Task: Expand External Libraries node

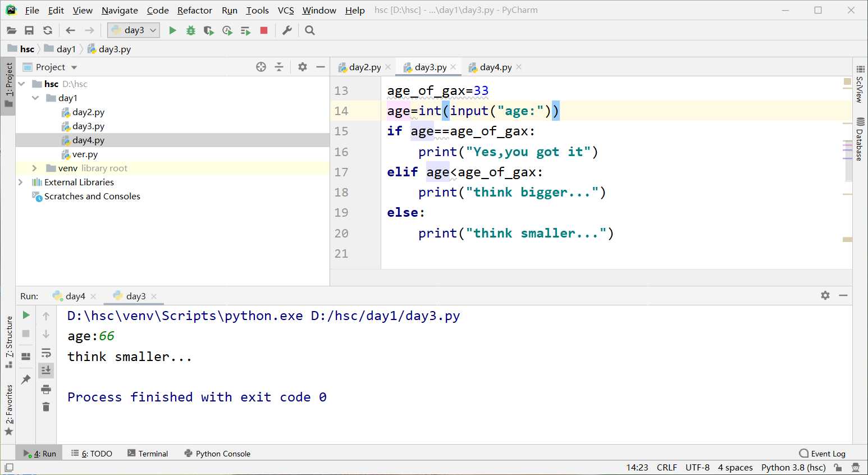Action: pyautogui.click(x=21, y=182)
